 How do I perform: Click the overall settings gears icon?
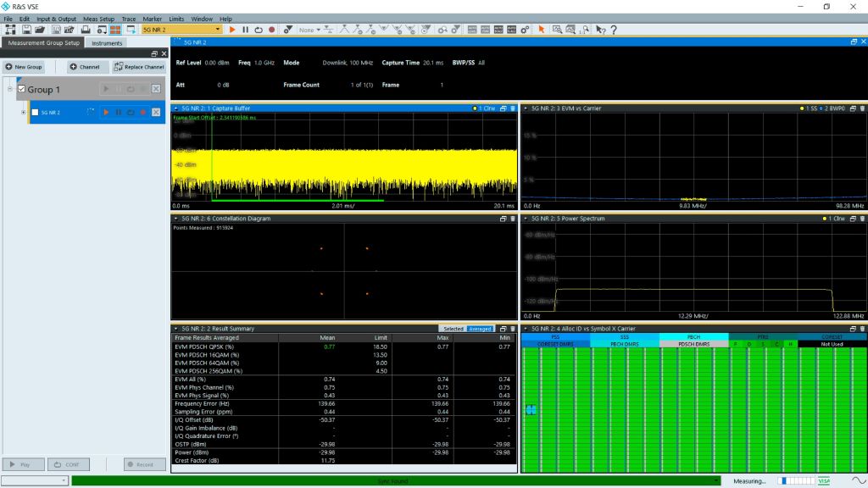[525, 30]
